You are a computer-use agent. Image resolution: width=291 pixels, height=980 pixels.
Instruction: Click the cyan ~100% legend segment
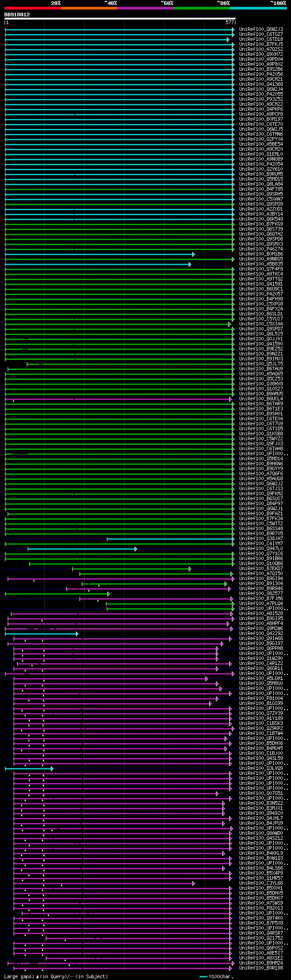258,8
